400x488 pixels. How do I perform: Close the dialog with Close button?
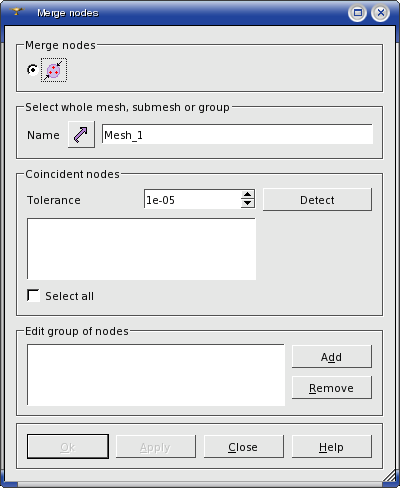pos(243,447)
